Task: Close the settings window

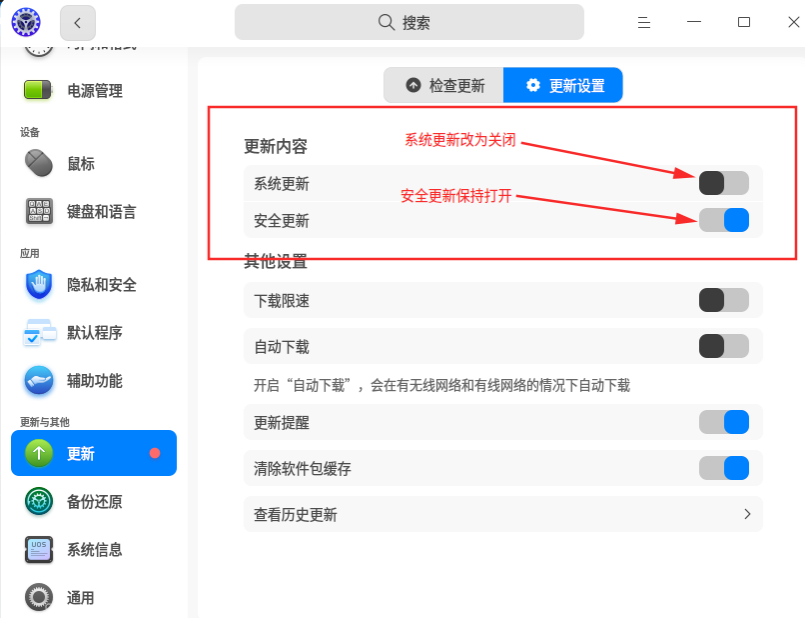Action: (794, 22)
